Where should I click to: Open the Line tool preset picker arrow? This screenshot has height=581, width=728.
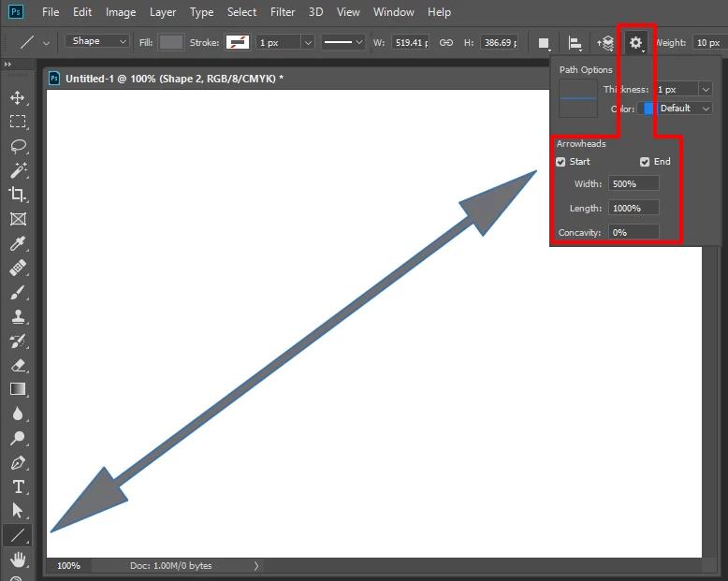[x=46, y=43]
